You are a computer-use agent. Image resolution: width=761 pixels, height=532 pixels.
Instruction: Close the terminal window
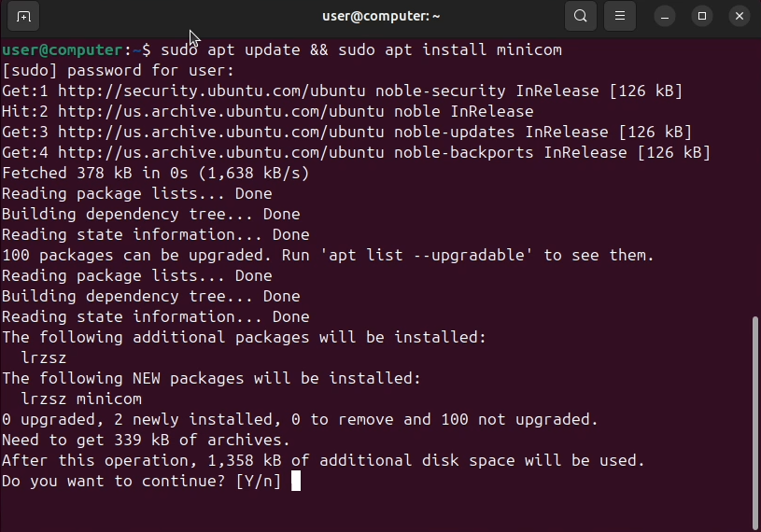[x=740, y=16]
